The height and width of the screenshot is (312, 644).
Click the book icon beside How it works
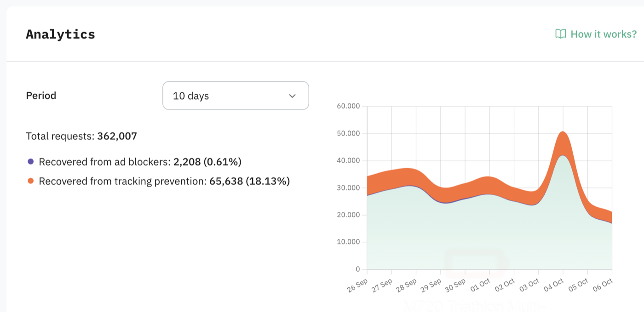pos(561,34)
